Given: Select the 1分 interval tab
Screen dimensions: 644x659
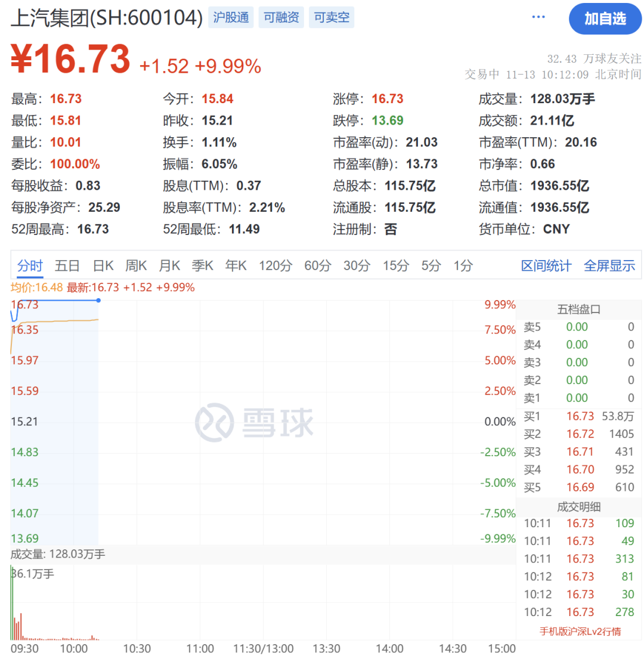Looking at the screenshot, I should (463, 266).
